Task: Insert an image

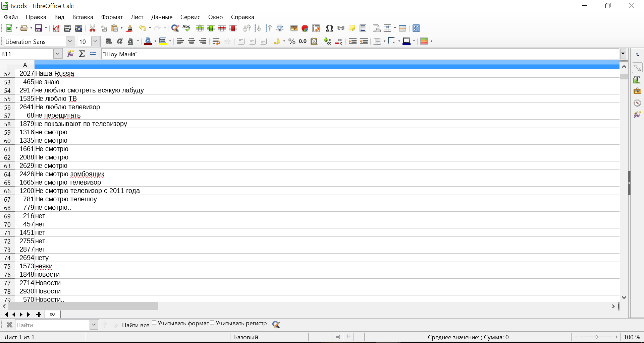Action: point(294,28)
